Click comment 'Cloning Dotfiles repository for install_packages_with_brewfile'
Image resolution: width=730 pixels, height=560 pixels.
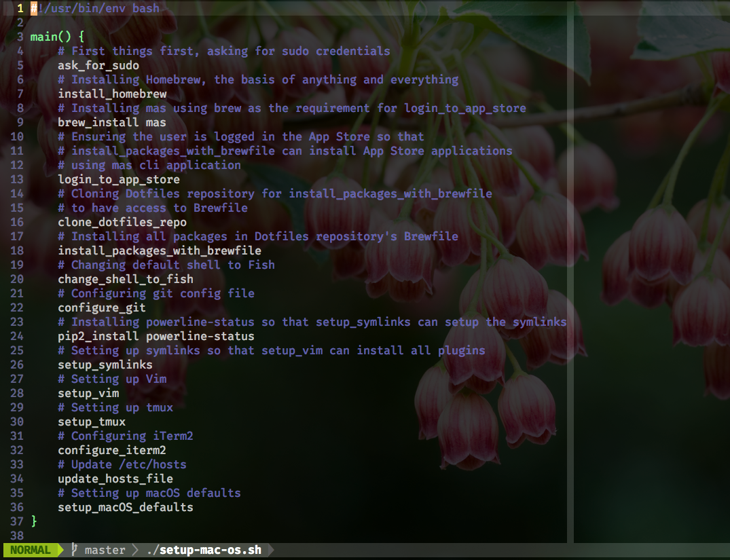(x=274, y=193)
